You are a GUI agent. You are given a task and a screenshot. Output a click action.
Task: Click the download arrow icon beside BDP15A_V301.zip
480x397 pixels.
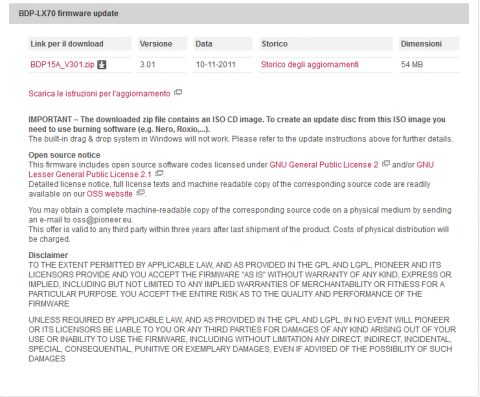click(101, 64)
